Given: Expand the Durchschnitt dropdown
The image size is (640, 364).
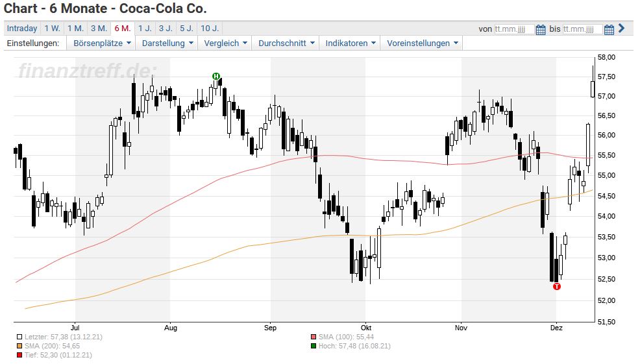Looking at the screenshot, I should tap(286, 43).
